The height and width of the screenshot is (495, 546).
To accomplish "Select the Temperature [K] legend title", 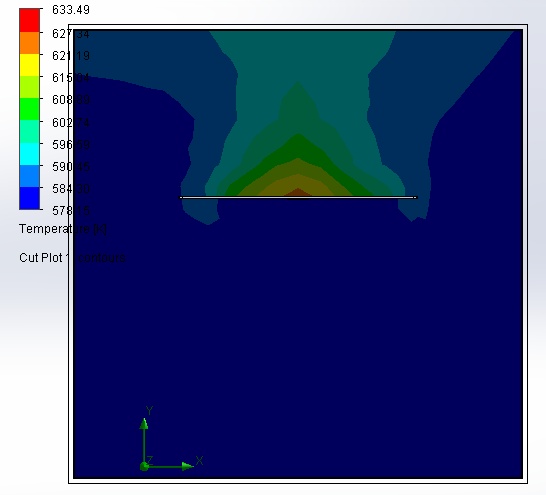I will point(63,229).
